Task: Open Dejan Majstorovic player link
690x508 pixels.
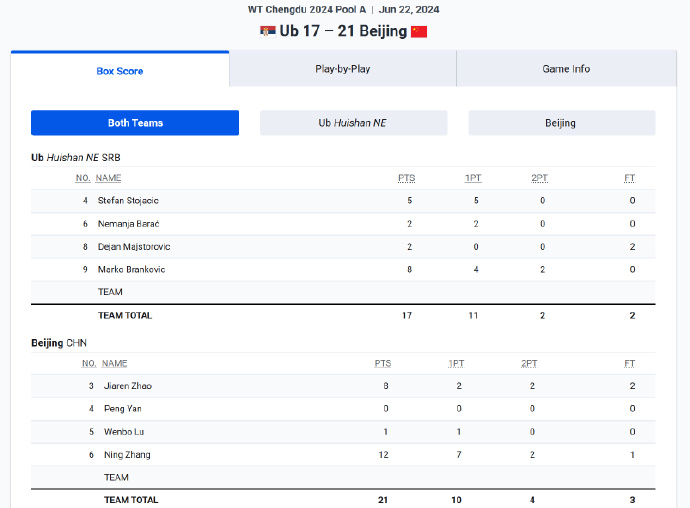Action: click(134, 246)
